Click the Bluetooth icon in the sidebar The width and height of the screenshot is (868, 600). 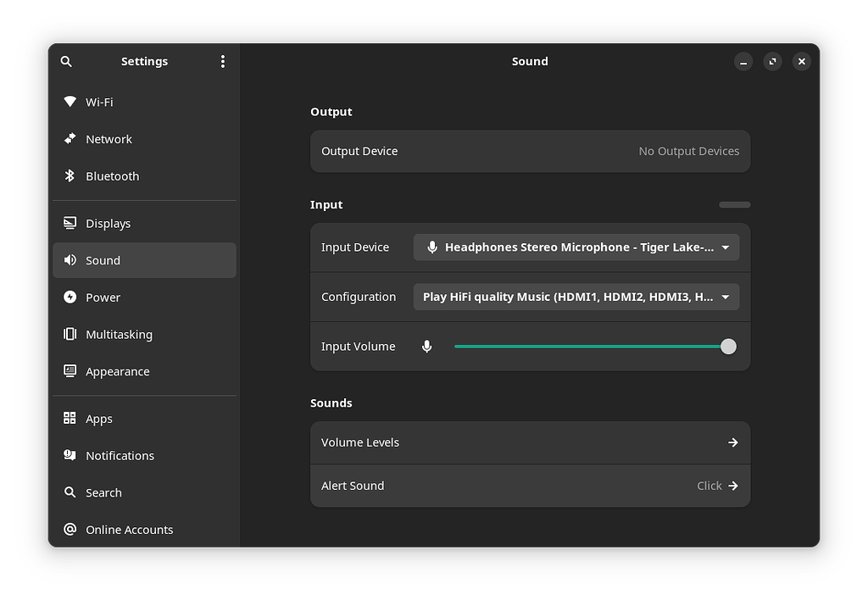[x=70, y=175]
